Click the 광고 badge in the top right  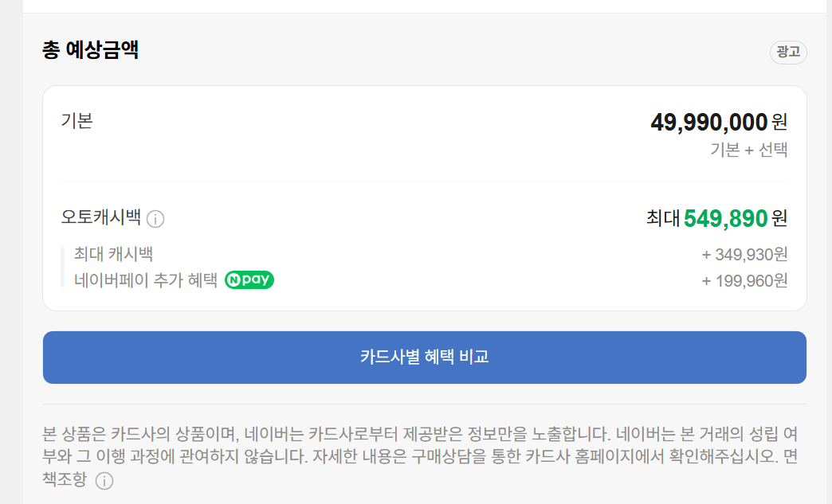pyautogui.click(x=787, y=52)
